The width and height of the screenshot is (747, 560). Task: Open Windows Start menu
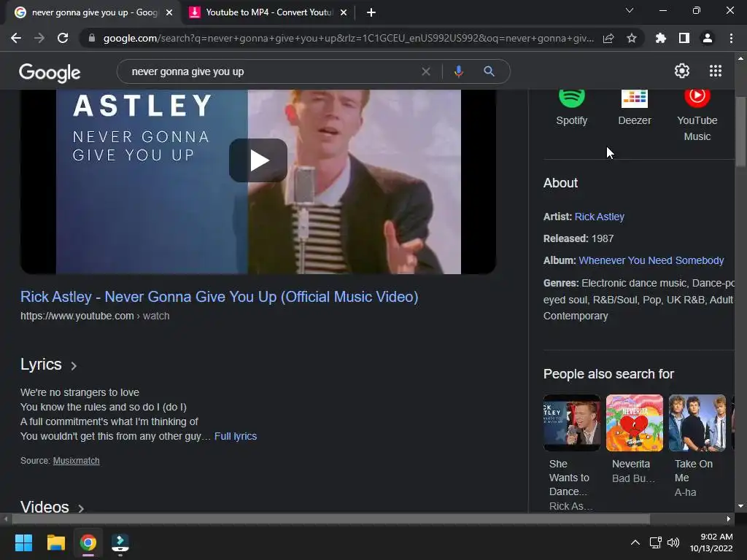pos(23,542)
